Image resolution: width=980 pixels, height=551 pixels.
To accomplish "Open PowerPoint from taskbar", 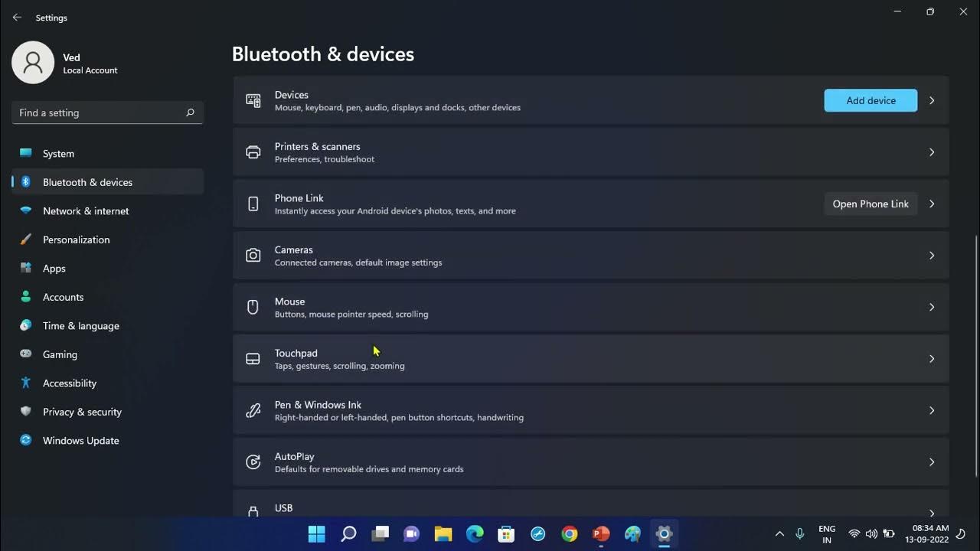I will click(x=601, y=533).
